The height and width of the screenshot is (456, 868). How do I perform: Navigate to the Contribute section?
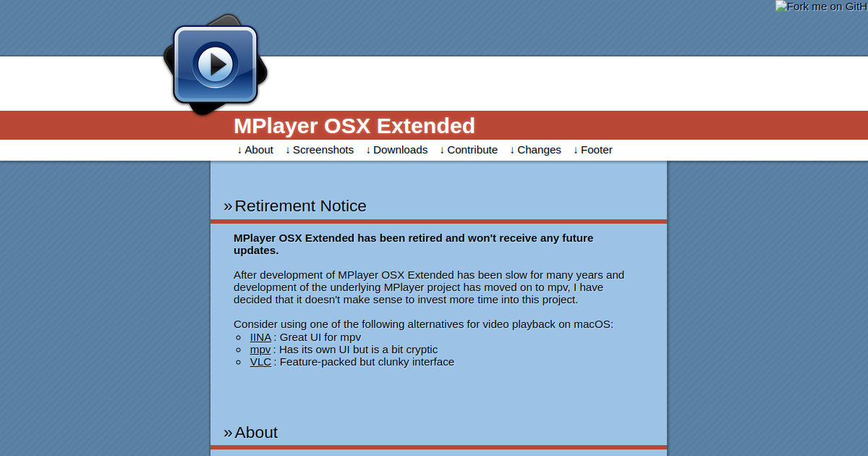469,150
